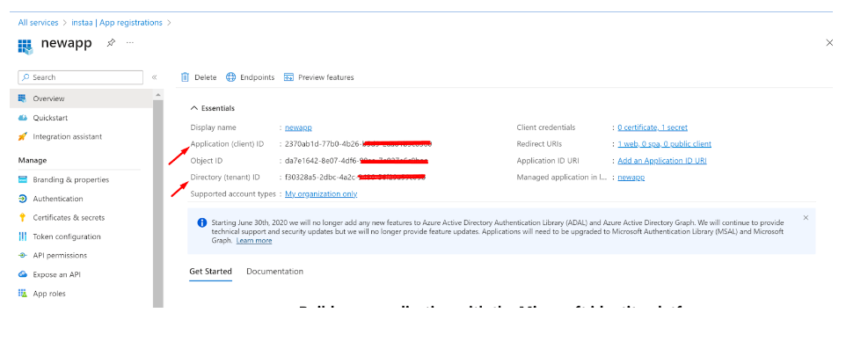This screenshot has width=868, height=349.
Task: Open the newapp display name link
Action: (298, 127)
